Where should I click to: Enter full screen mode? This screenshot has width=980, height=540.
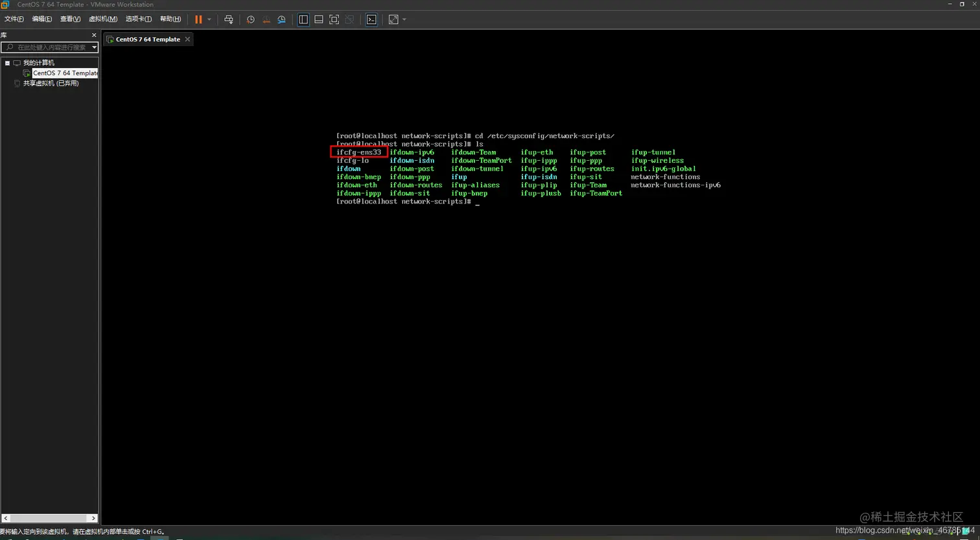(x=334, y=19)
